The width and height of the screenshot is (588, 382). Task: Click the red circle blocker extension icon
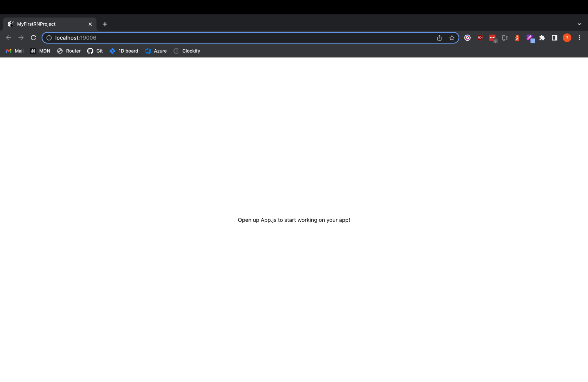click(x=467, y=38)
